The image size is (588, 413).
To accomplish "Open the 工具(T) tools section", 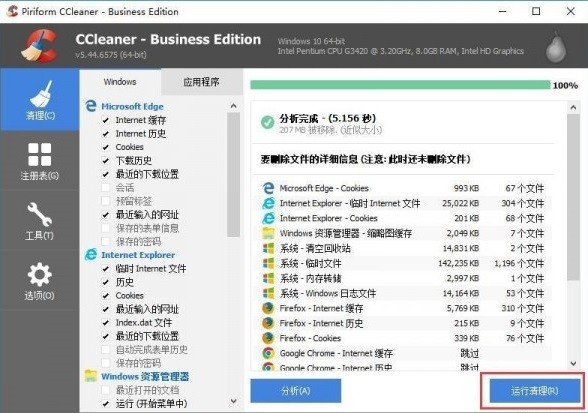I will click(x=40, y=221).
